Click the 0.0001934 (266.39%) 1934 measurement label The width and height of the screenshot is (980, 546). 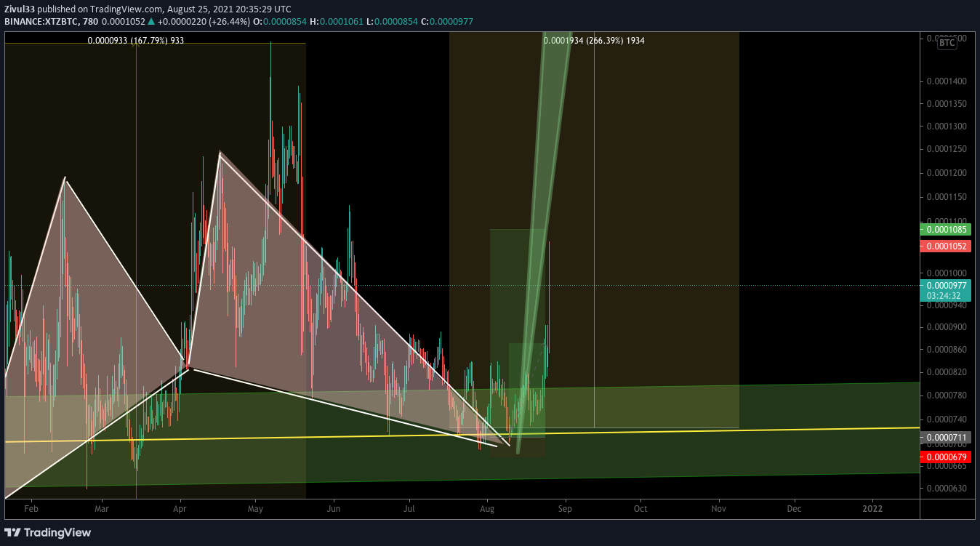pyautogui.click(x=594, y=41)
